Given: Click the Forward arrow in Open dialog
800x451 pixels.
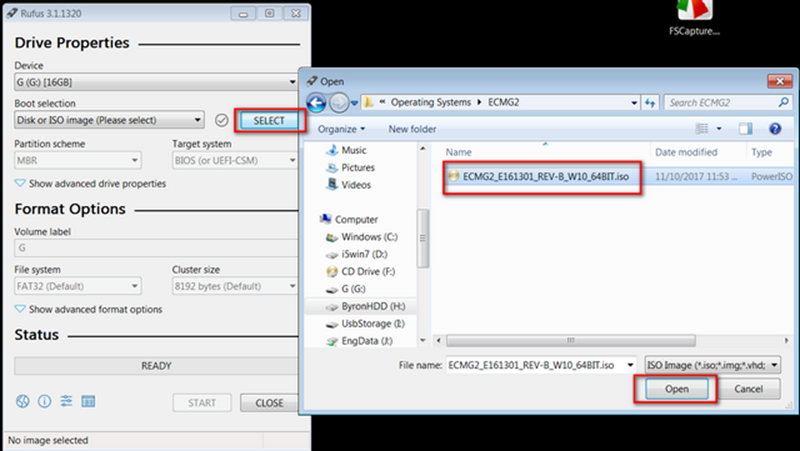Looking at the screenshot, I should coord(338,103).
